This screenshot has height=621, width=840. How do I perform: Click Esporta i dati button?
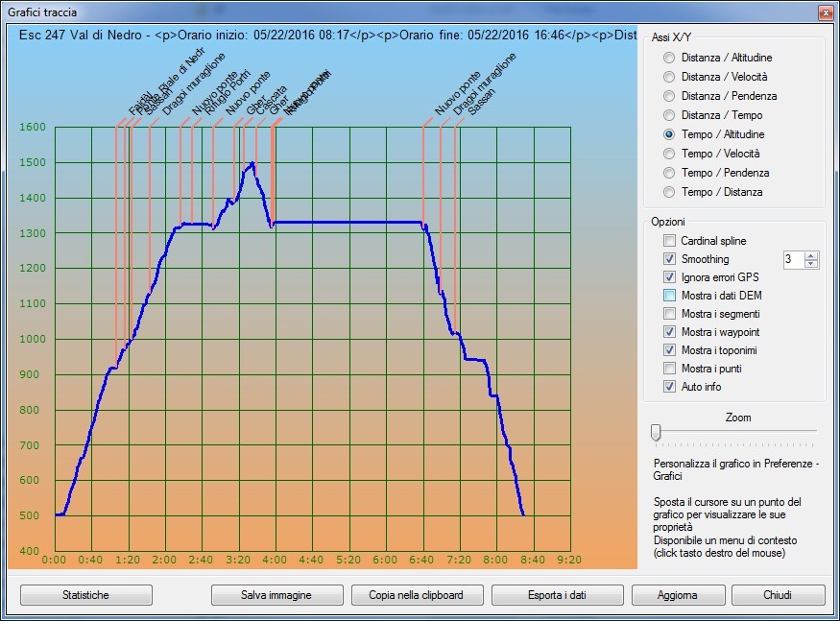(x=557, y=595)
